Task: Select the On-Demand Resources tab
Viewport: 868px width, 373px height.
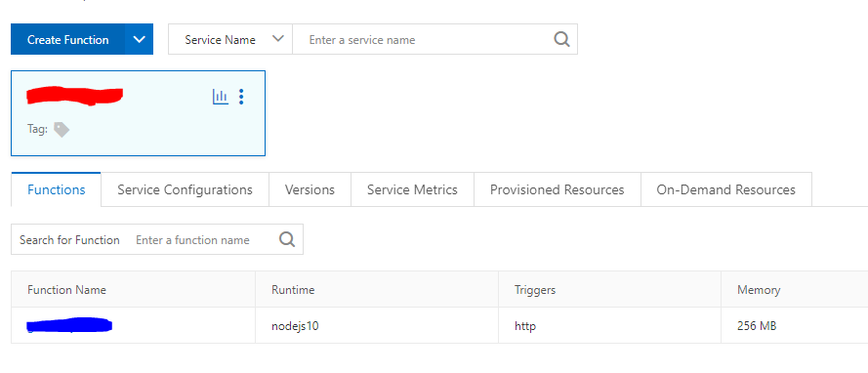Action: click(x=725, y=189)
